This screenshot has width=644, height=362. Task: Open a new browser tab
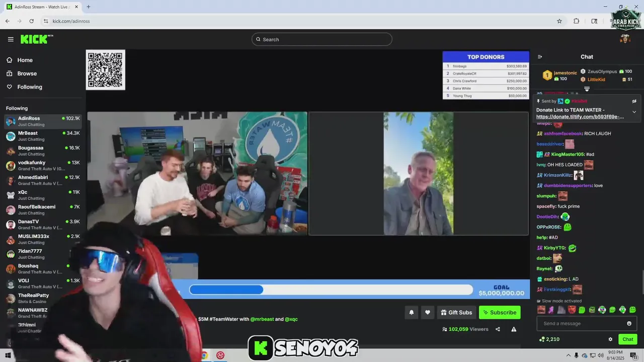click(89, 7)
